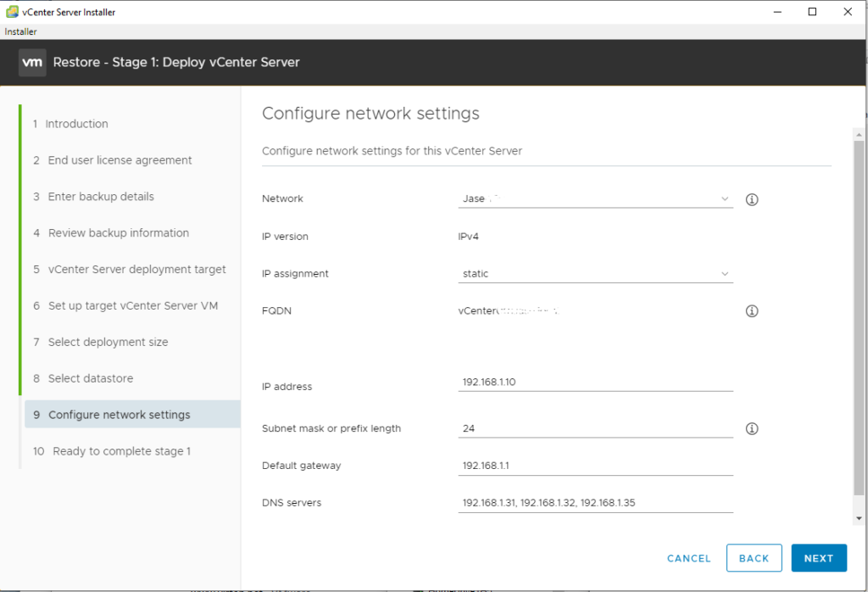Go to step 6 Set up target vCenter Server VM
Image resolution: width=868 pixels, height=592 pixels.
[x=125, y=305]
